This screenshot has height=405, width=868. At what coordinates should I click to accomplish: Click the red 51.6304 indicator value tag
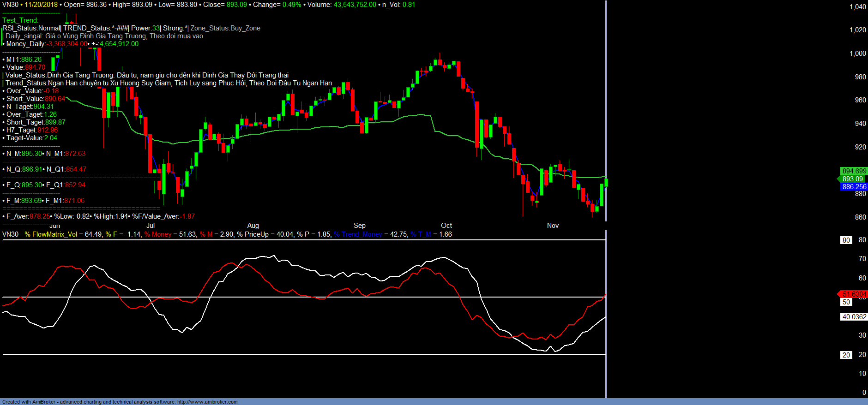[854, 294]
